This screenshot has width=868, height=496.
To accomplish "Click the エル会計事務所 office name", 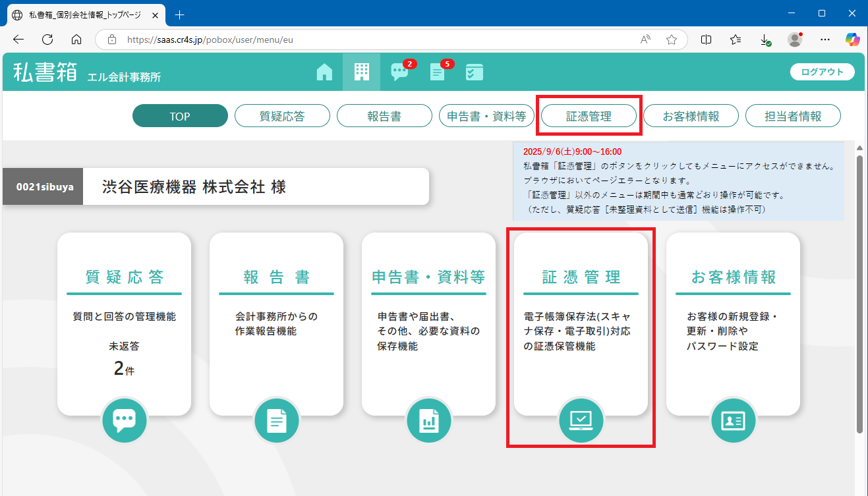I will tap(124, 77).
